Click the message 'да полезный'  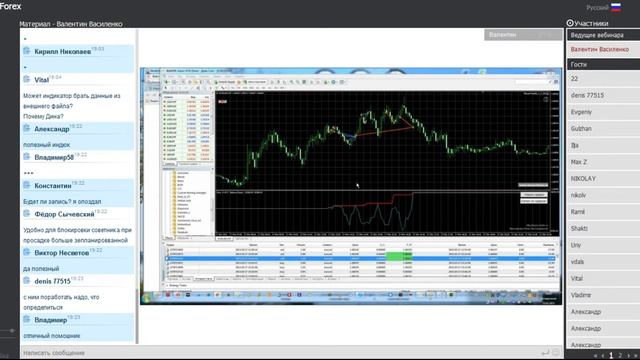[41, 269]
